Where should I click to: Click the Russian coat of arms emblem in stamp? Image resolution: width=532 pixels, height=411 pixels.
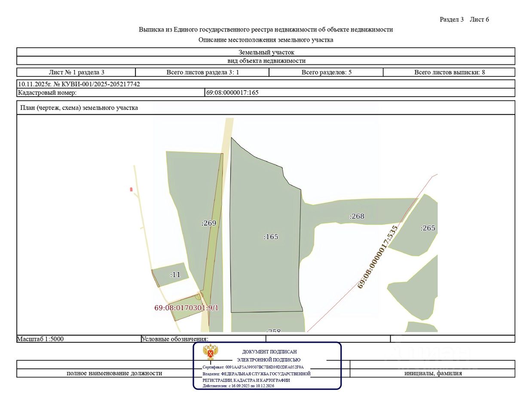point(211,353)
